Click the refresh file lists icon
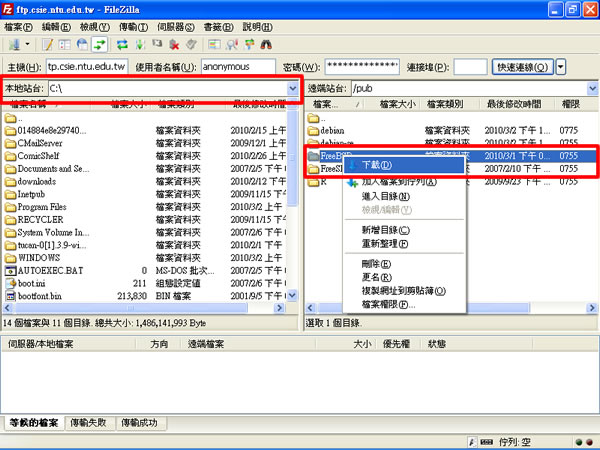Image resolution: width=600 pixels, height=450 pixels. click(x=122, y=45)
